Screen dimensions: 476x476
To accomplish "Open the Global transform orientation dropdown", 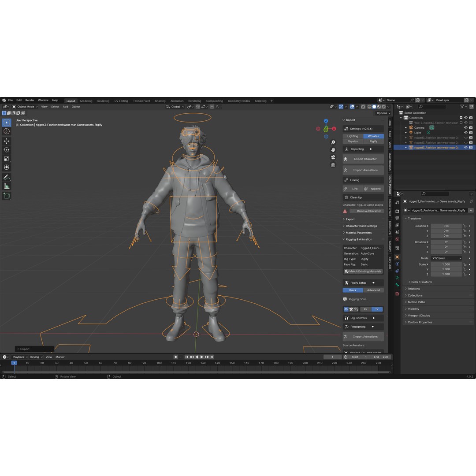I will click(x=175, y=107).
